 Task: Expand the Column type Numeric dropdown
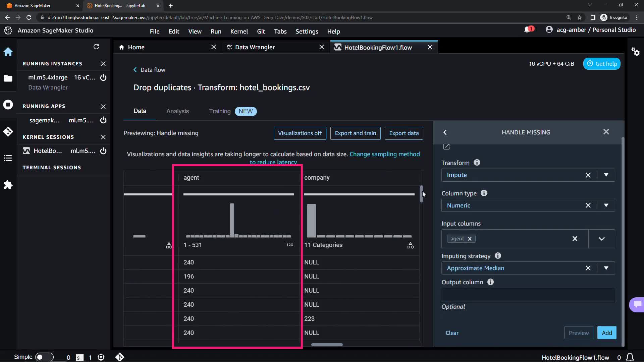(606, 205)
